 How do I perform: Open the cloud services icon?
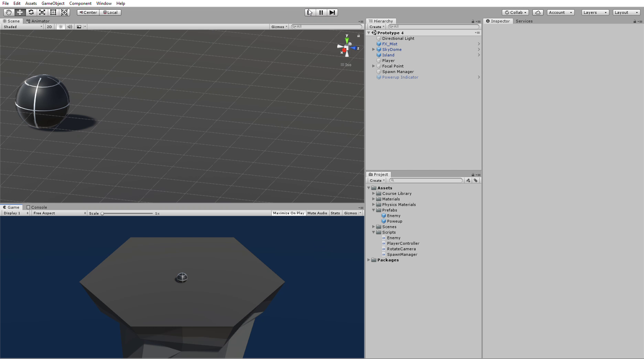(x=538, y=12)
